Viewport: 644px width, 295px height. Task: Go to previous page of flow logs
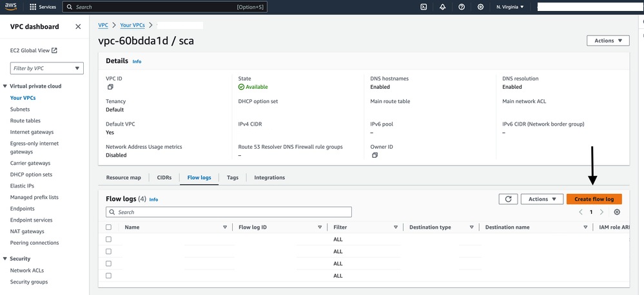click(x=581, y=212)
